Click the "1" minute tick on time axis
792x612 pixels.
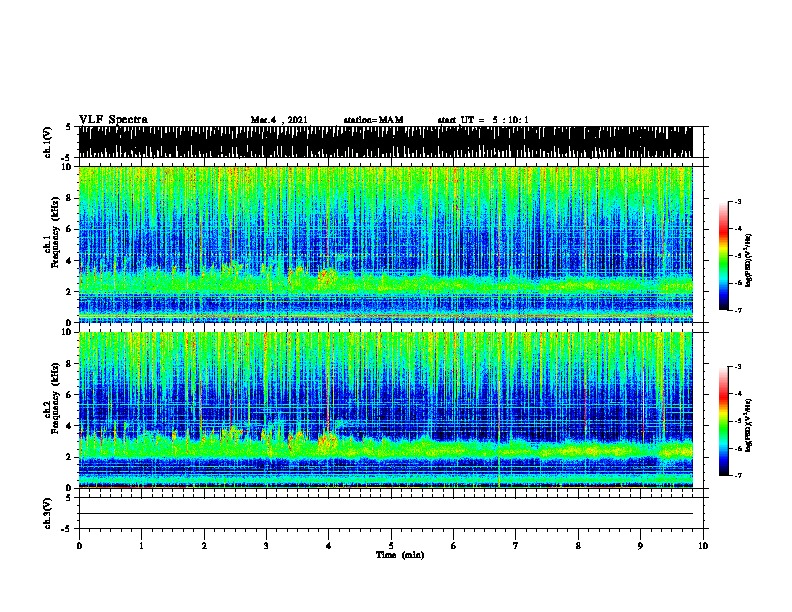coord(141,546)
